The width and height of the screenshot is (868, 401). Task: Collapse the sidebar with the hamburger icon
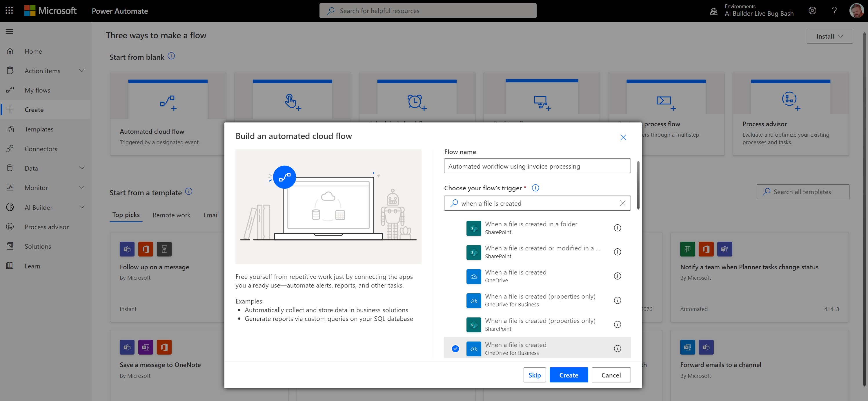coord(9,31)
